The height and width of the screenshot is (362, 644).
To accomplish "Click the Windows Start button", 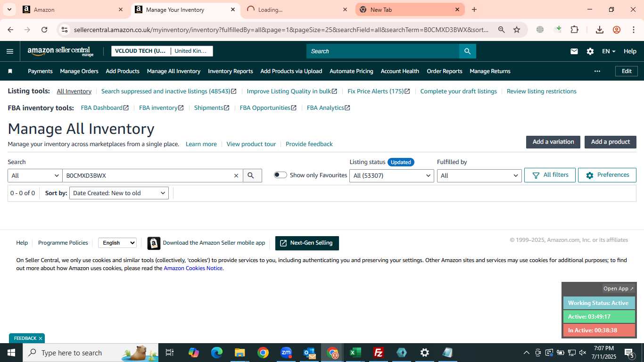I will tap(11, 353).
